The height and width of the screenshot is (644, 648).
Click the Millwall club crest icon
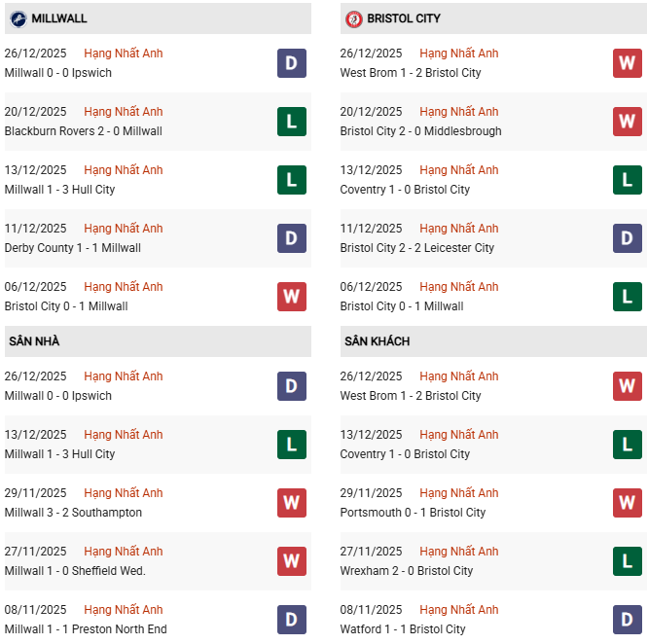click(x=18, y=18)
